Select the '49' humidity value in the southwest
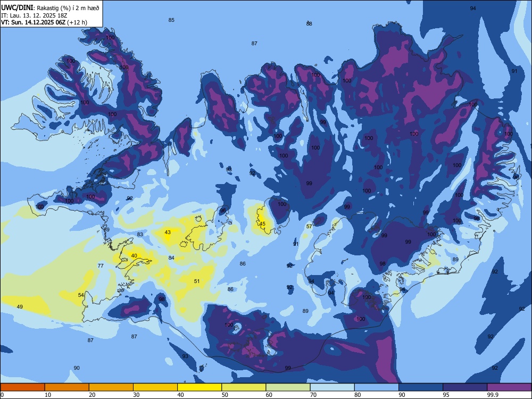This screenshot has height=399, width=532. (x=20, y=307)
